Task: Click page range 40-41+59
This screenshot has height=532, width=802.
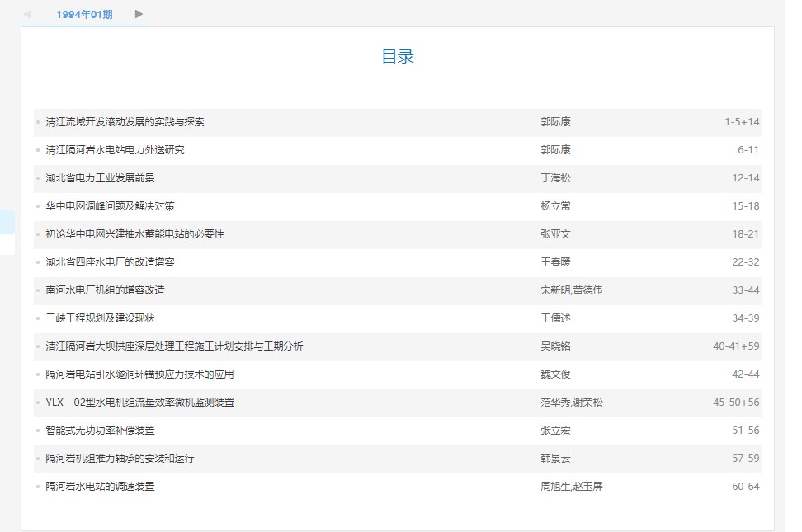Action: 737,346
